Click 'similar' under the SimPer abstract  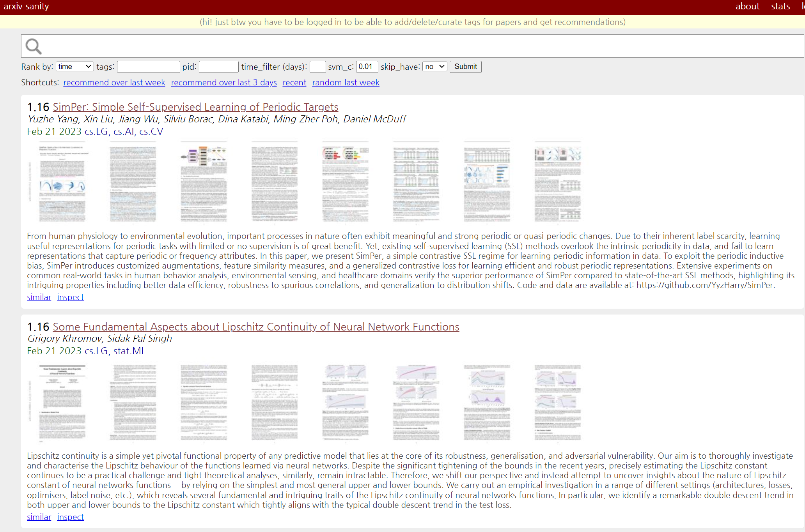39,297
